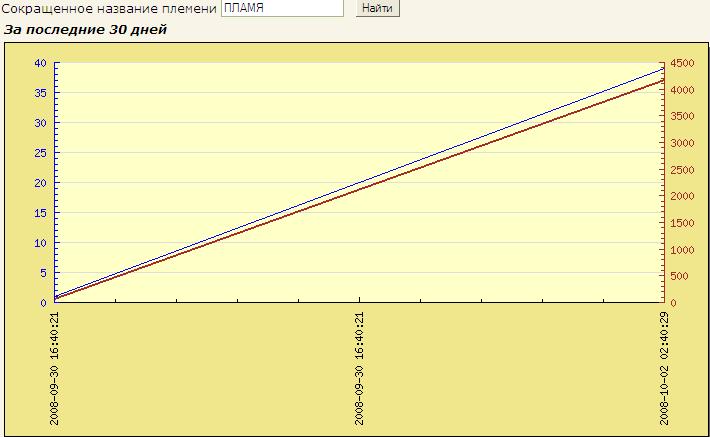Click the left axis value 10
Viewport: 710px width, 437px height.
[40, 243]
